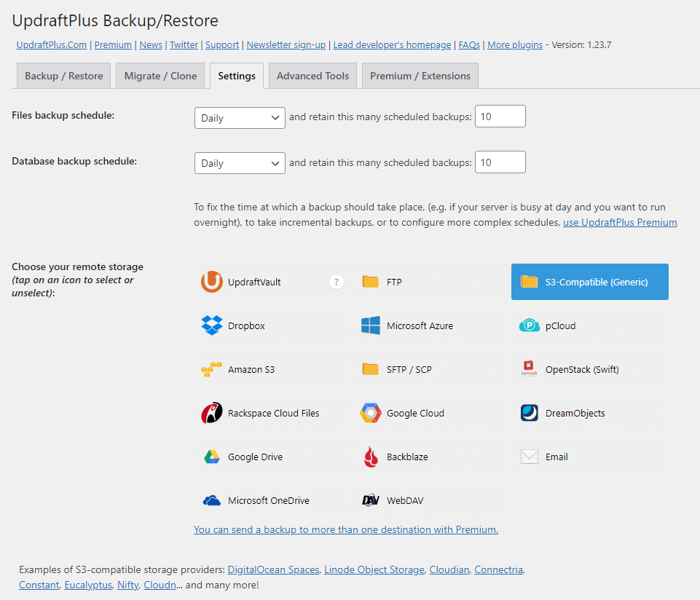Viewport: 700px width, 600px height.
Task: Open the Nifty provider link
Action: tap(128, 585)
